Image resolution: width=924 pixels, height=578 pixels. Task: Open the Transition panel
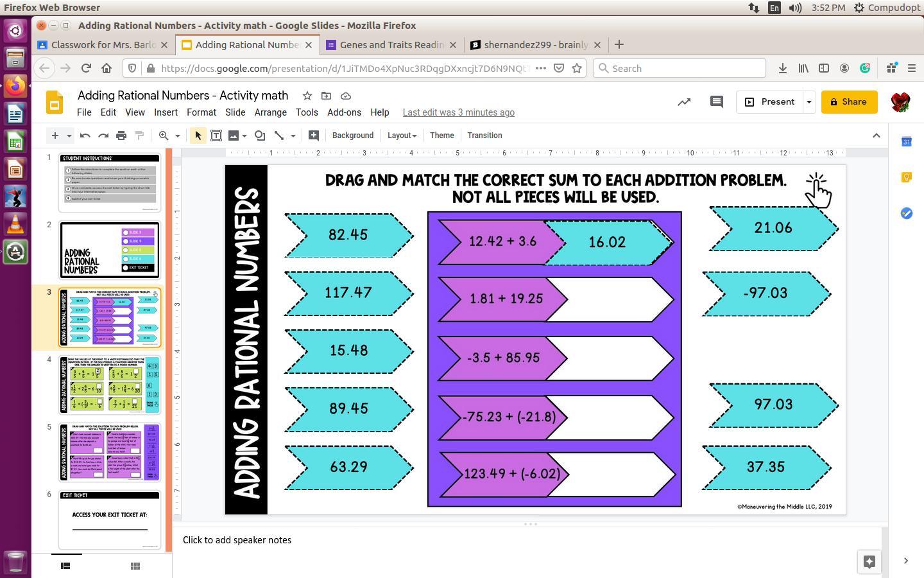click(484, 136)
